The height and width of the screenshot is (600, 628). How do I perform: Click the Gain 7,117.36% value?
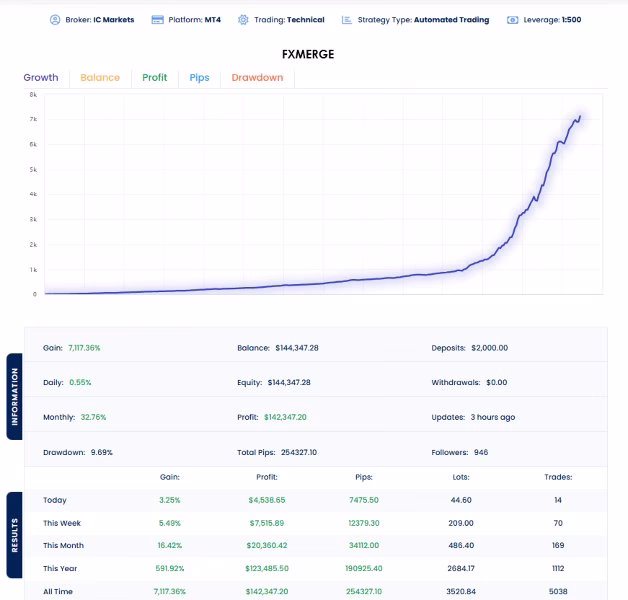[x=84, y=348]
